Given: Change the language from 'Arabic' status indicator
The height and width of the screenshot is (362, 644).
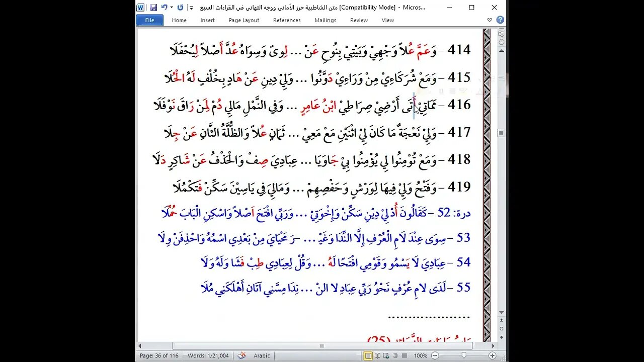Looking at the screenshot, I should (x=262, y=355).
